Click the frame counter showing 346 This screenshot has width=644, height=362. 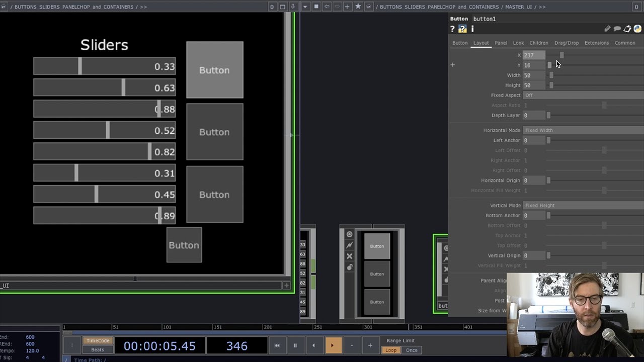[x=237, y=346]
